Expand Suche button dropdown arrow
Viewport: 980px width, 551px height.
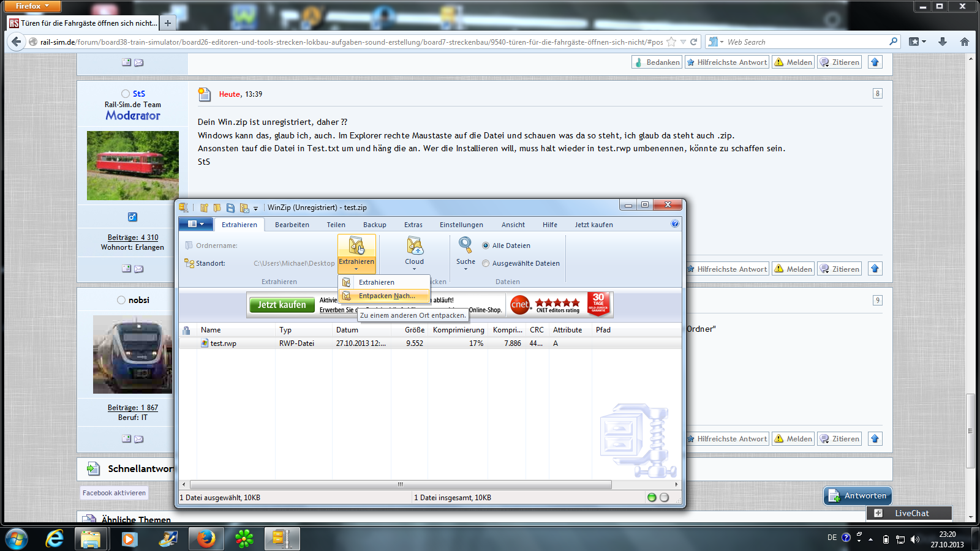pos(466,269)
